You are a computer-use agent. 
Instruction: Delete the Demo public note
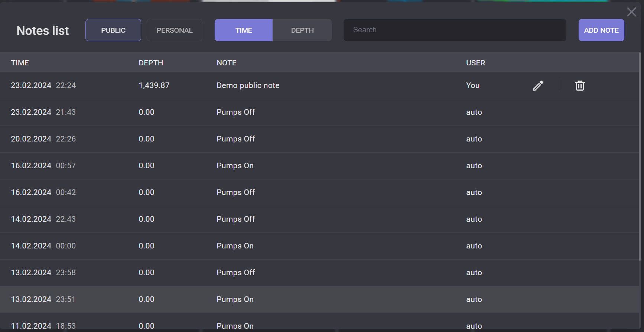(580, 86)
